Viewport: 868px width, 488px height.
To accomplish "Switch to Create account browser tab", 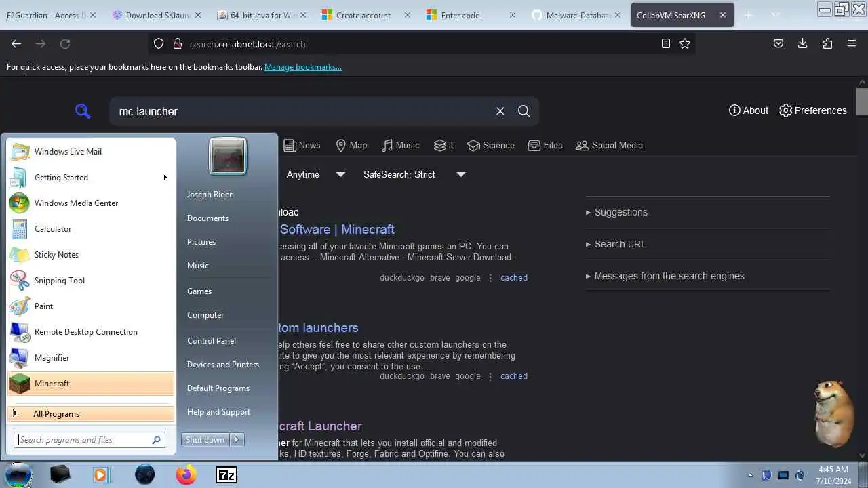I will (365, 15).
